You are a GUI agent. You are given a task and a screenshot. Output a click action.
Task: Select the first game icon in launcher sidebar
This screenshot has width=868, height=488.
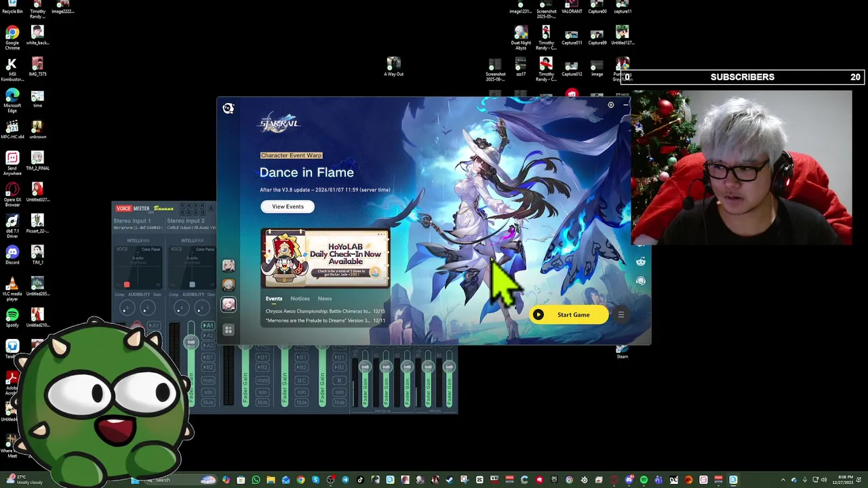click(229, 266)
